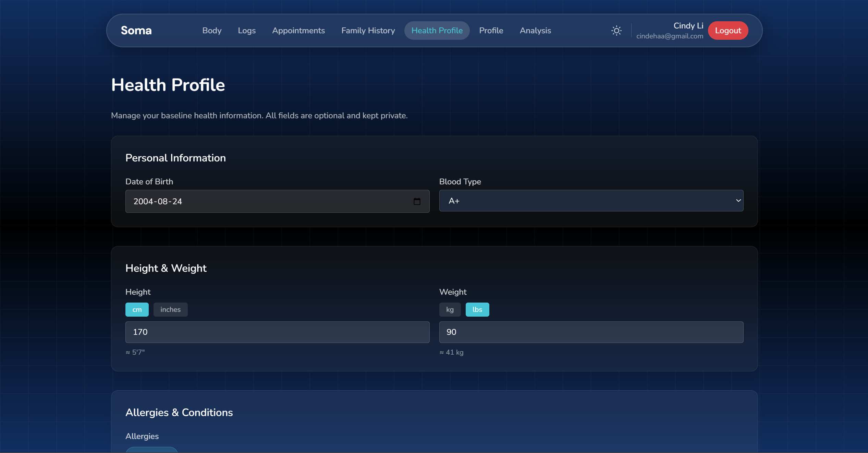Click the cindehaa@gmail.com account email
The image size is (868, 453).
coord(669,36)
